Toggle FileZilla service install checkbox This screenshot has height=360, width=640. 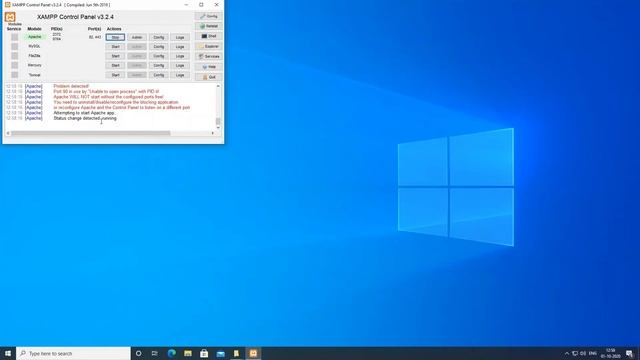pos(14,56)
